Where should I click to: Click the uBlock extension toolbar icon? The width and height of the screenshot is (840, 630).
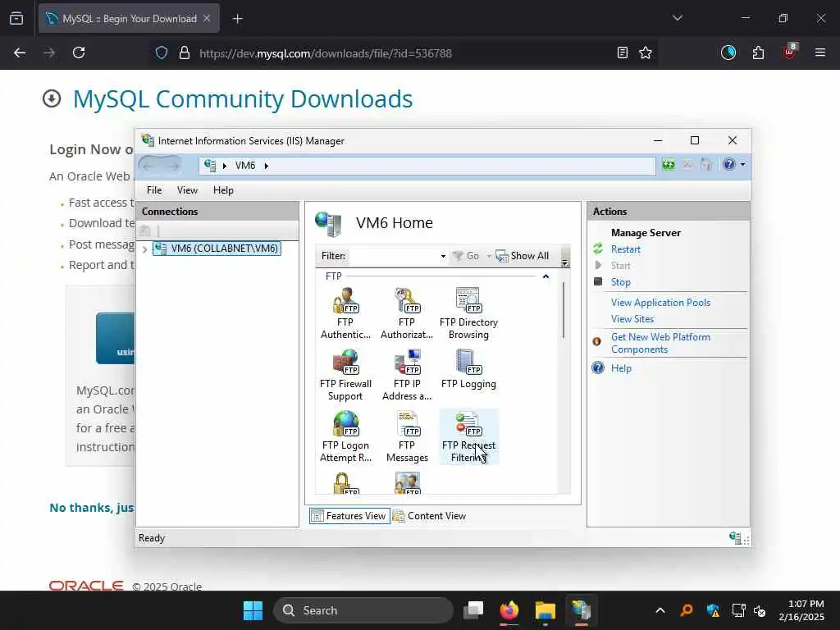tap(790, 52)
